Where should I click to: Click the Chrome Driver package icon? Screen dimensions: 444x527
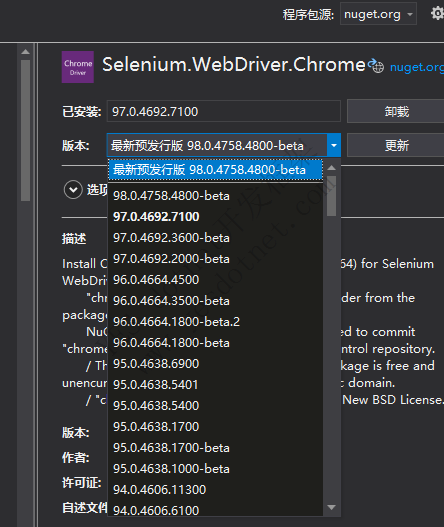coord(78,67)
